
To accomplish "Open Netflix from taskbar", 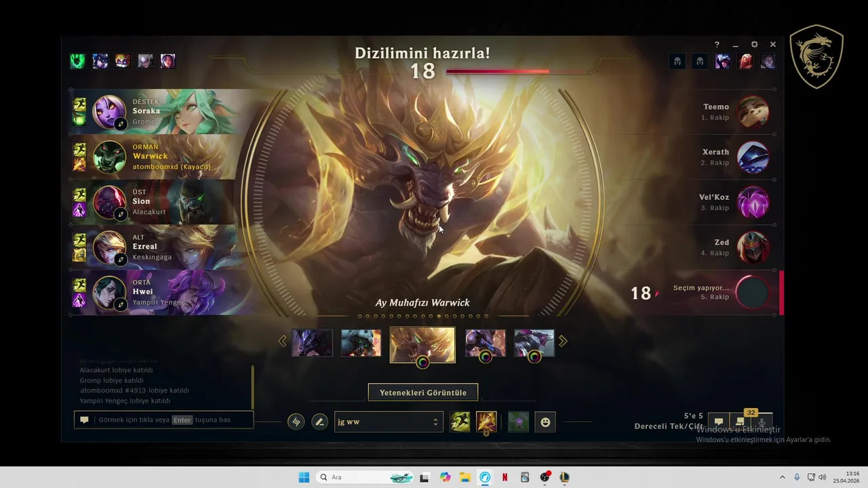I will point(505,477).
